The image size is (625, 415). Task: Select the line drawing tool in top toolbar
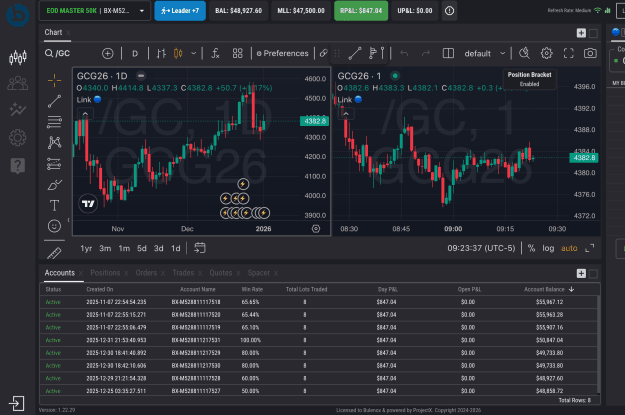354,53
